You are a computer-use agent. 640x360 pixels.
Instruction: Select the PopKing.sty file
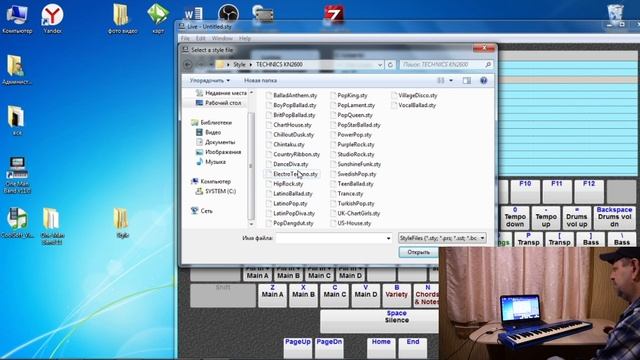(x=349, y=96)
